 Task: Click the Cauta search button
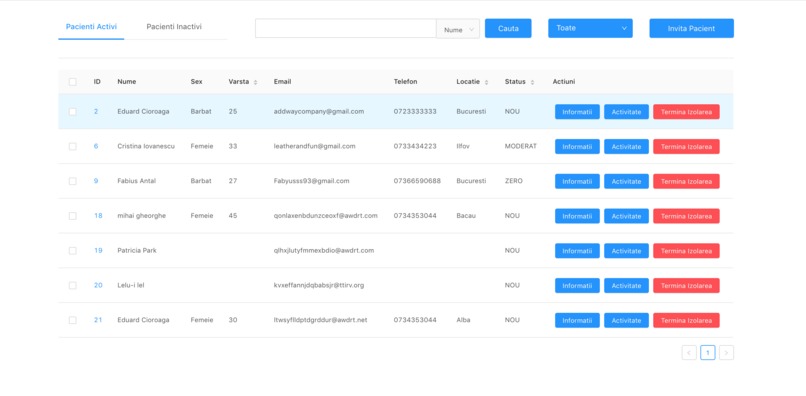[508, 28]
